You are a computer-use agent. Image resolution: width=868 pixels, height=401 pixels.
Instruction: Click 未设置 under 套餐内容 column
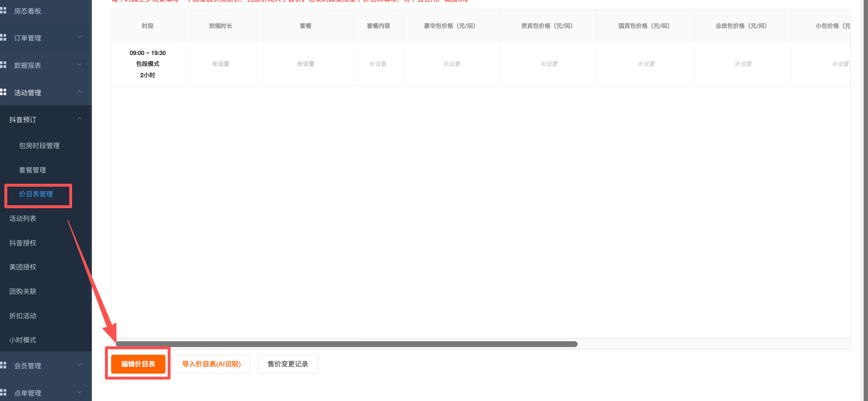click(378, 64)
